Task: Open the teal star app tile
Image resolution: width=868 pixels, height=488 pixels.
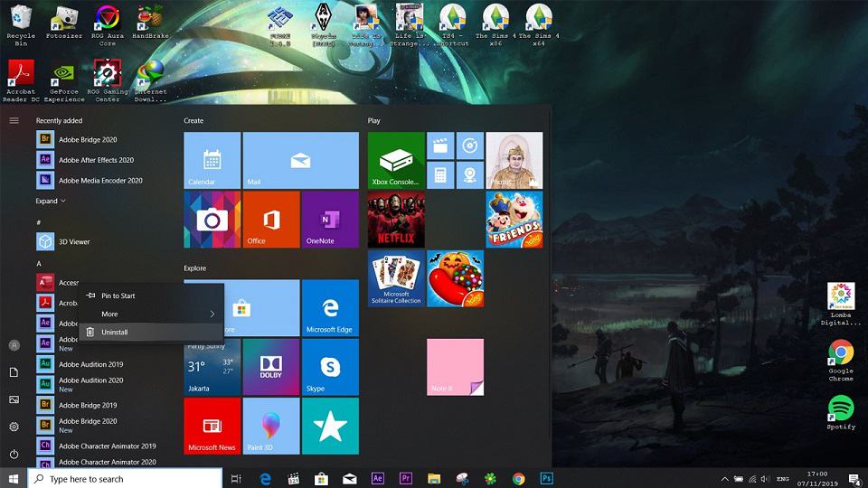Action: (331, 426)
